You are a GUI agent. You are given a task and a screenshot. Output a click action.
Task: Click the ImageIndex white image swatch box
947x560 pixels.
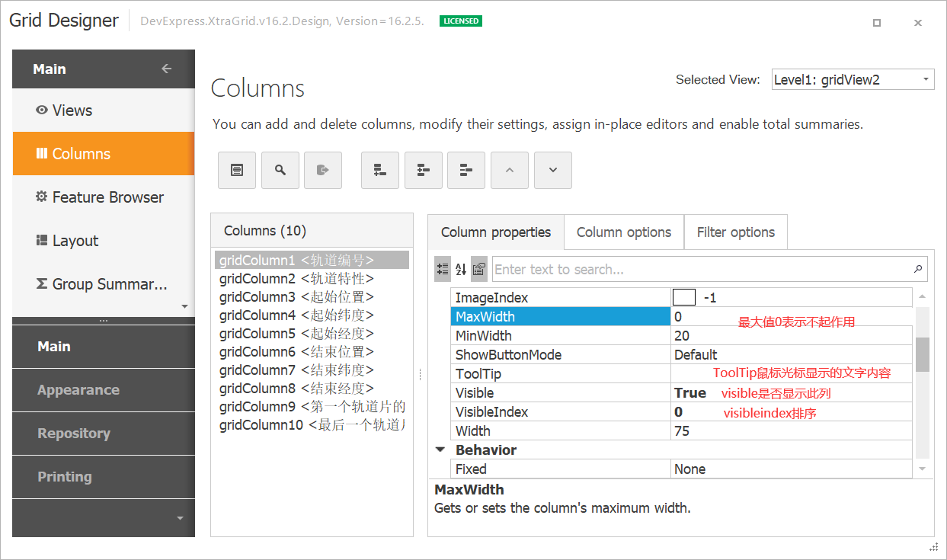(684, 298)
